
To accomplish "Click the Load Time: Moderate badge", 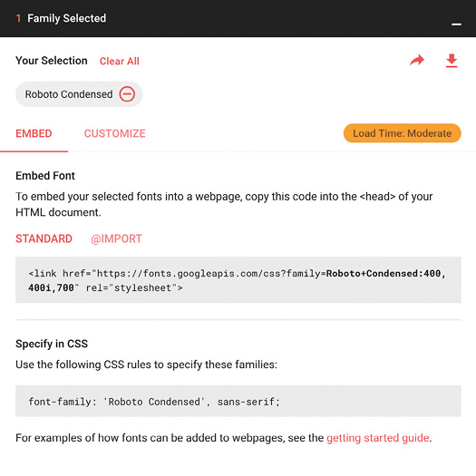I will coord(403,133).
